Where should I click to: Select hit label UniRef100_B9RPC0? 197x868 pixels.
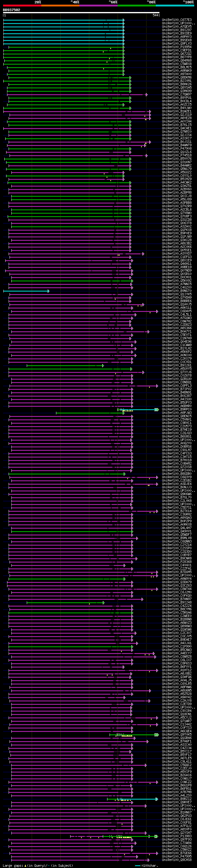[177, 410]
